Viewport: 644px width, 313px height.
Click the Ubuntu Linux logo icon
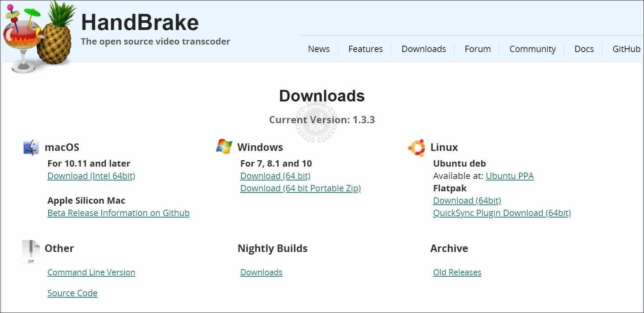tap(417, 148)
